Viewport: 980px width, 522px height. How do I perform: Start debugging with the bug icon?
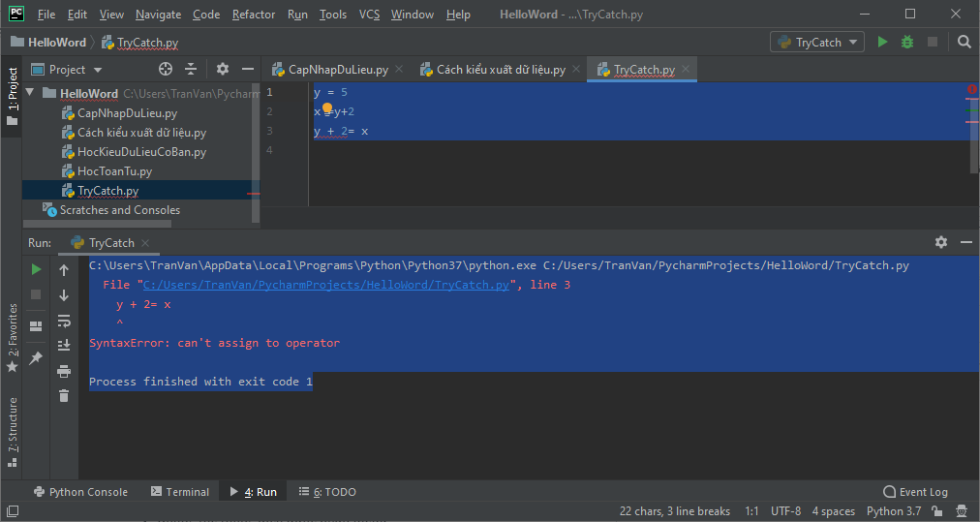coord(907,42)
